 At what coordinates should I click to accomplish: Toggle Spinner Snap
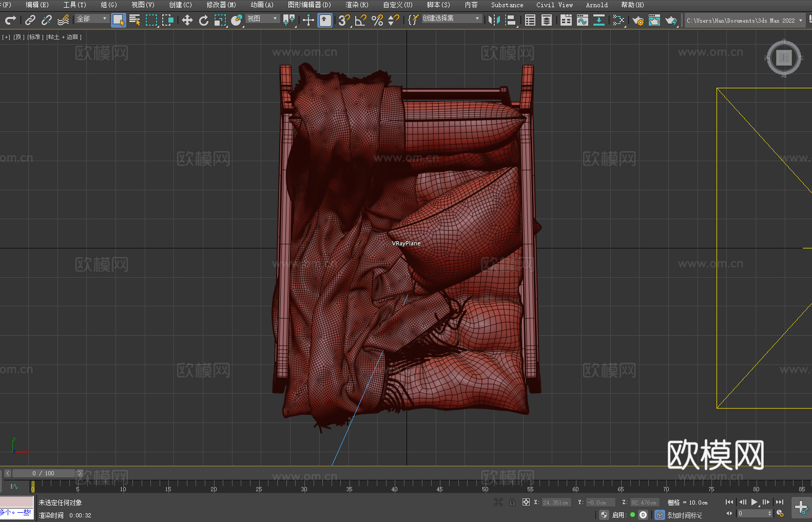tap(394, 21)
